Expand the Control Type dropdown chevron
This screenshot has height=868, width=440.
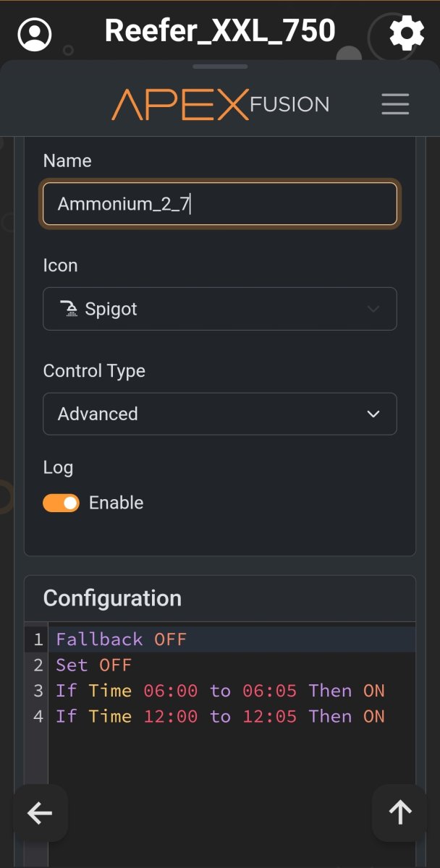point(373,414)
